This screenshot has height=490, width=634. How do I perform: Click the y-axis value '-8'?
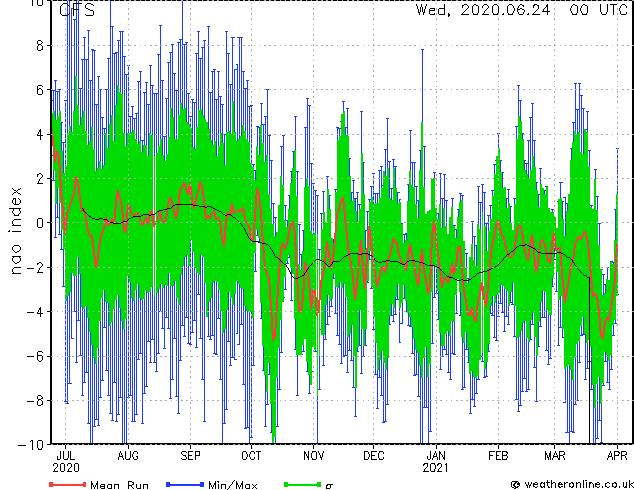(35, 401)
